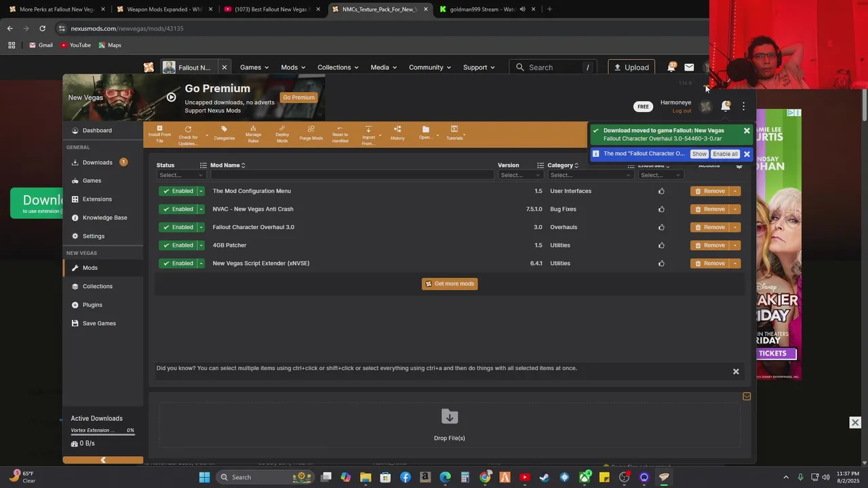Open Categories from the toolbar

[224, 134]
